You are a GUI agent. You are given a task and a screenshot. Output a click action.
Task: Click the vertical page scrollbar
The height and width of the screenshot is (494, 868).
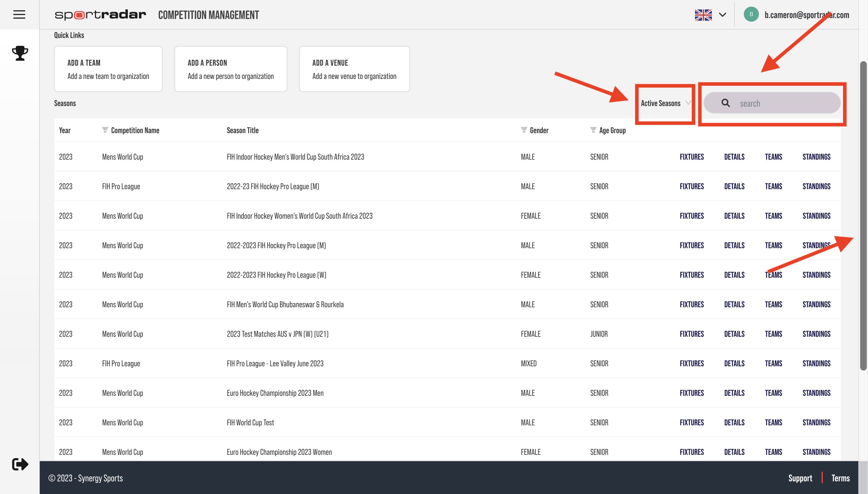point(863,216)
